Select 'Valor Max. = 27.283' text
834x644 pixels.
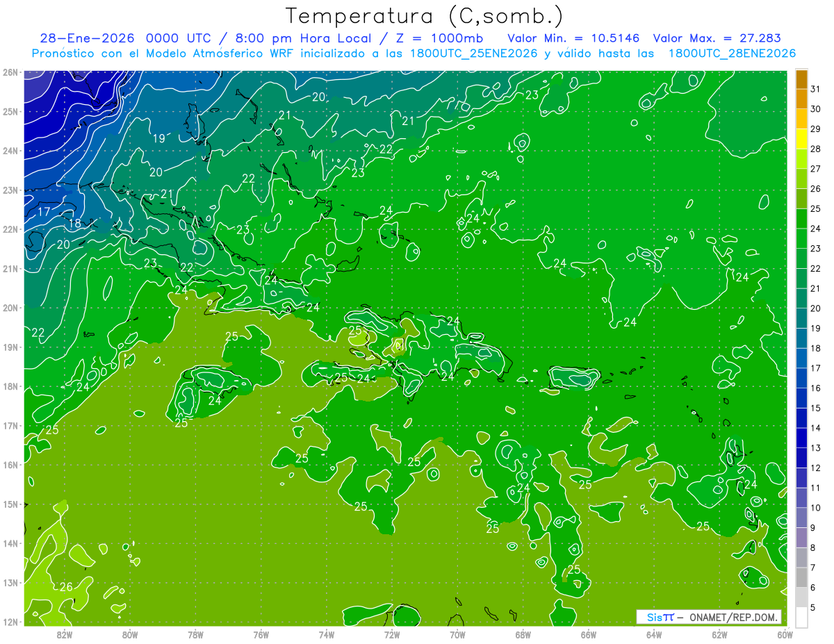tap(717, 39)
